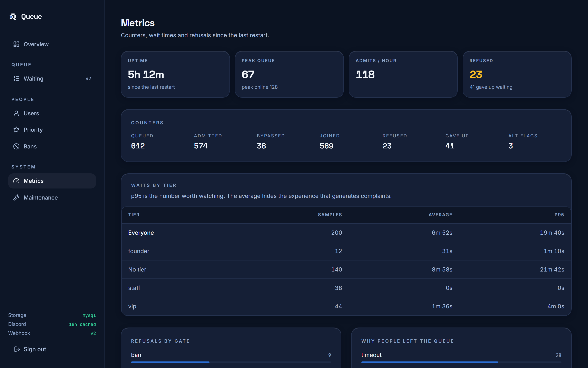The width and height of the screenshot is (588, 368).
Task: Click the Peak Queue value 67
Action: coord(248,74)
